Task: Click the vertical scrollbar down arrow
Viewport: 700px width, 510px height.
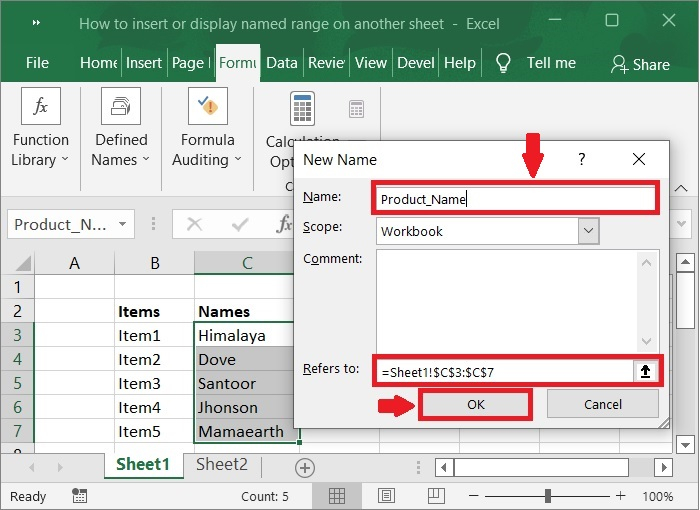Action: tap(685, 444)
